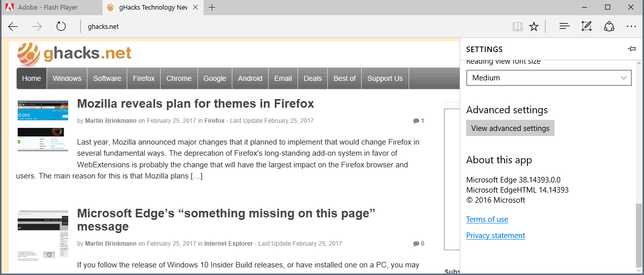Viewport: 644px width, 275px height.
Task: Click the ghacks.net address bar
Action: pos(253,26)
